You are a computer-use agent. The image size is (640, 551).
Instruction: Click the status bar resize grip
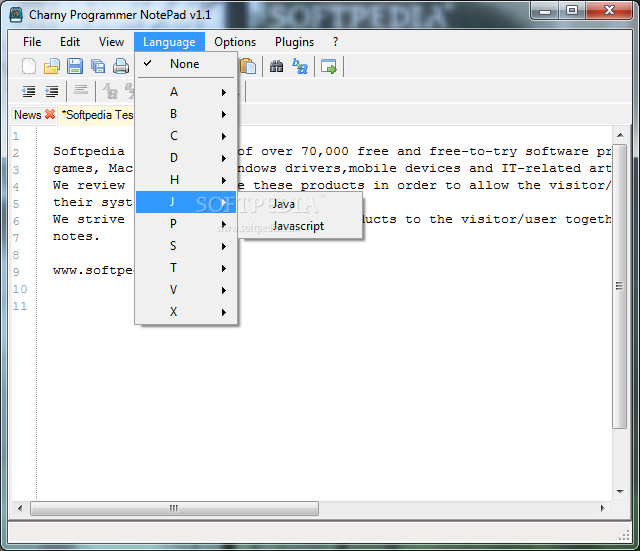click(x=624, y=535)
